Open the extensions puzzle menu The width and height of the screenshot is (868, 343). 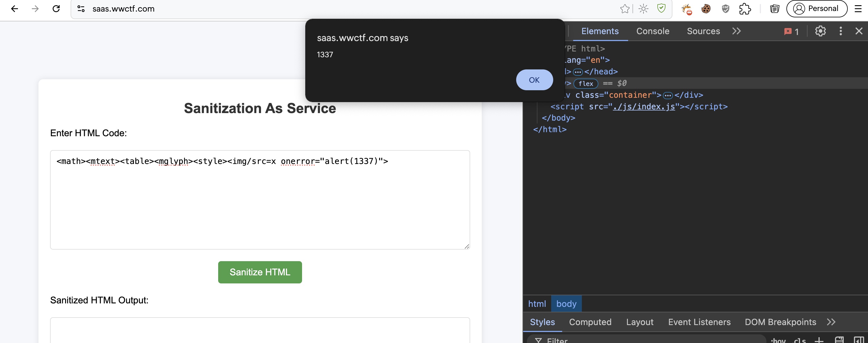click(x=745, y=9)
